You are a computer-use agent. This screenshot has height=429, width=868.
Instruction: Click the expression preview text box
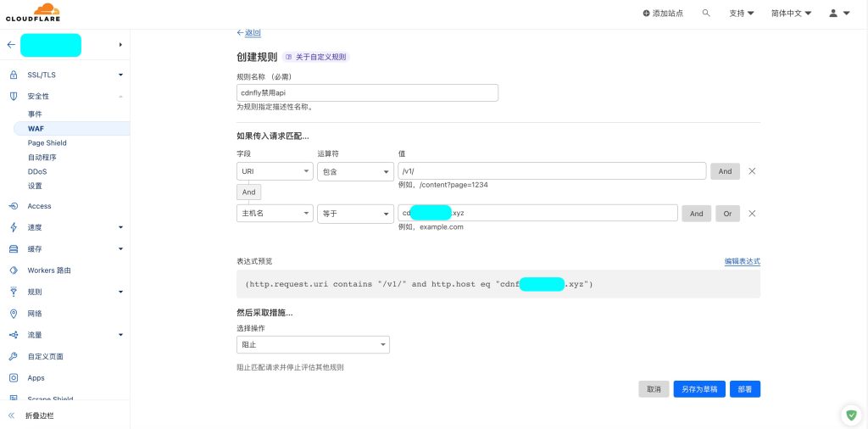498,284
